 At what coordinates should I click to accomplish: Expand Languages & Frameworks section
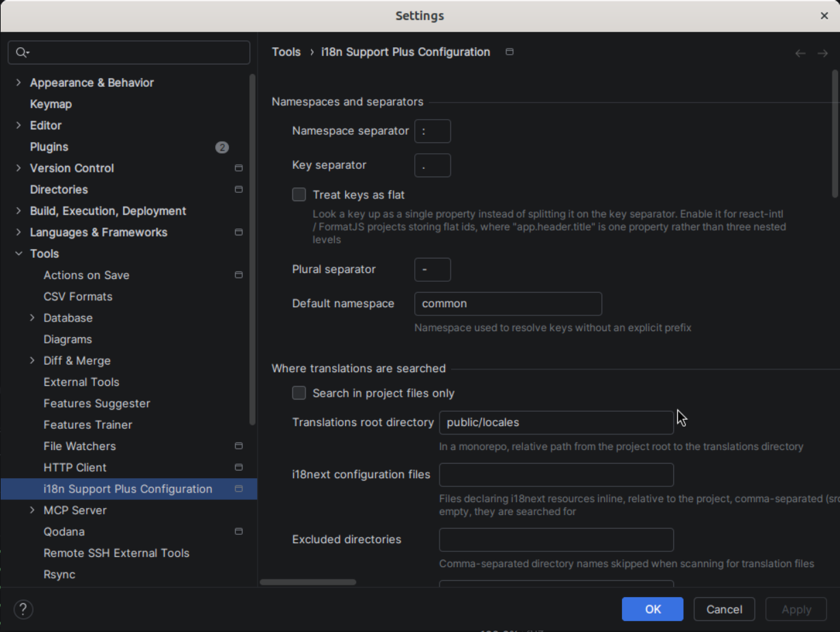(18, 233)
